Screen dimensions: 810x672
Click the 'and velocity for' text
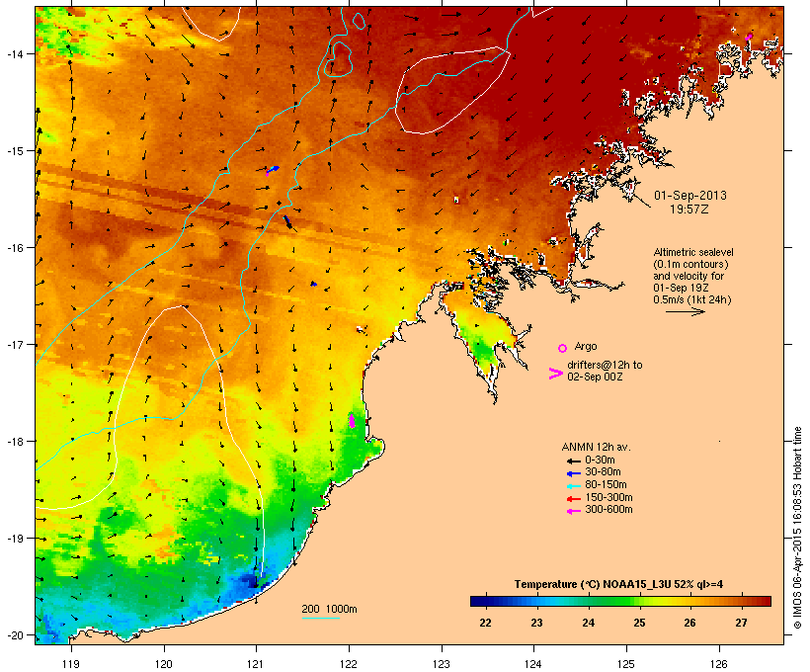point(688,276)
